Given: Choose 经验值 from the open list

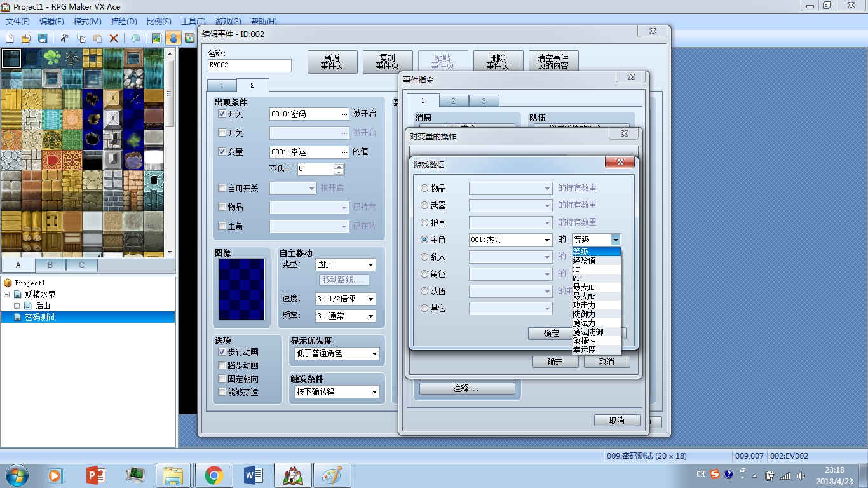Looking at the screenshot, I should [596, 261].
